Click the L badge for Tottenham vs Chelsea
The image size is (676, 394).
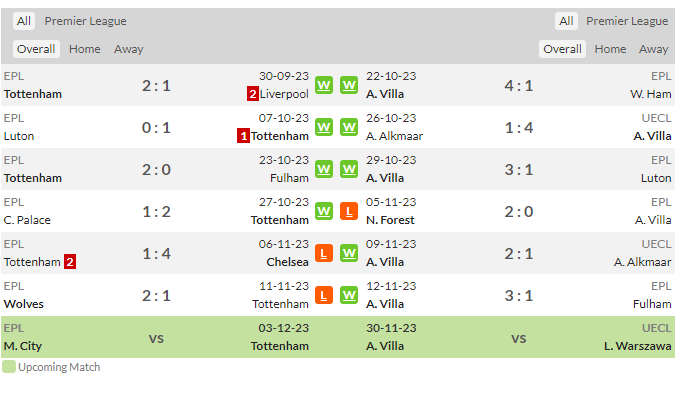tap(323, 253)
